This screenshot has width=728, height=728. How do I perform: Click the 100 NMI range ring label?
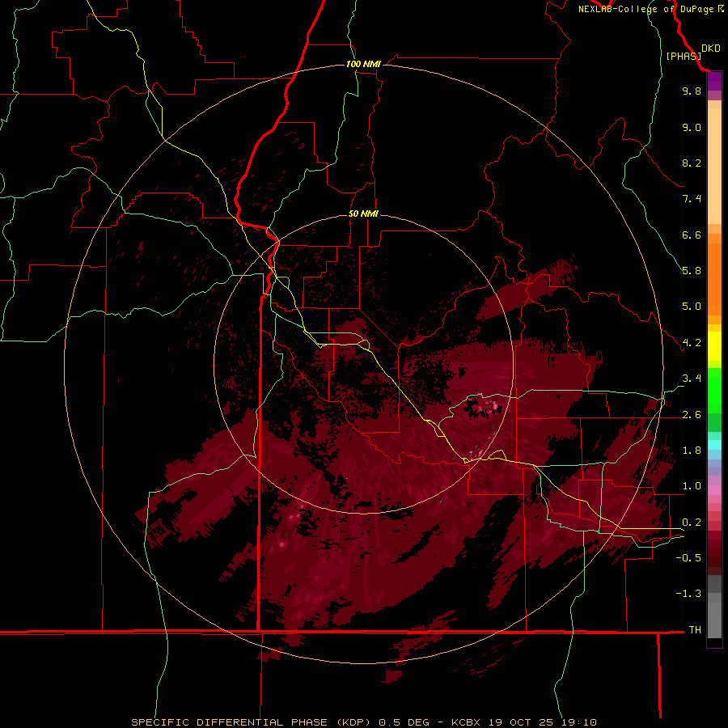(x=363, y=64)
